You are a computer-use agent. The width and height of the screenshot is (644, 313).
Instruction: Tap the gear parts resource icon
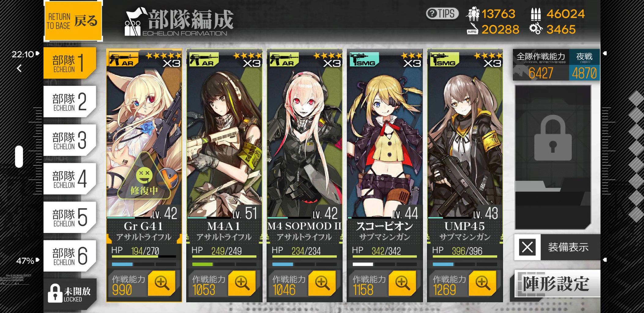(536, 29)
